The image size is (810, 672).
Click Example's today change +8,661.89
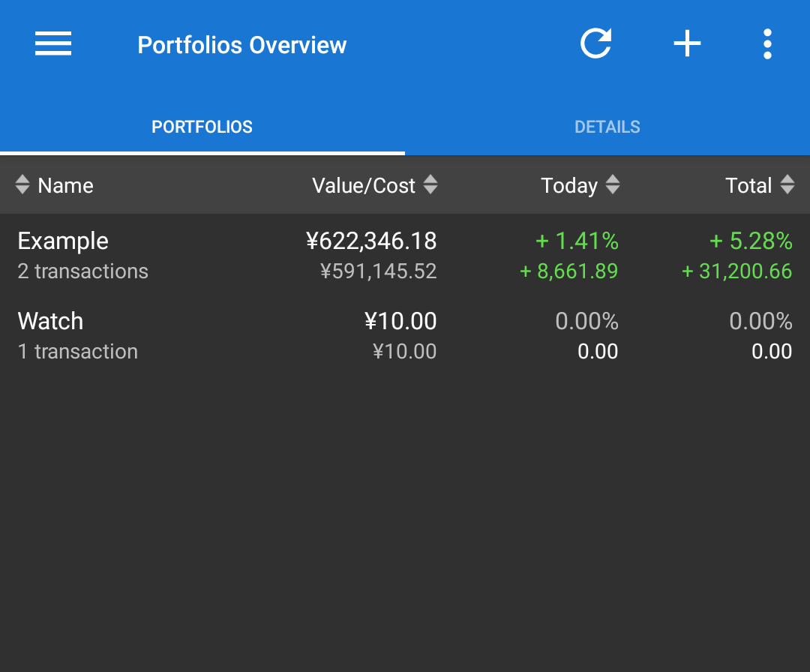coord(569,271)
